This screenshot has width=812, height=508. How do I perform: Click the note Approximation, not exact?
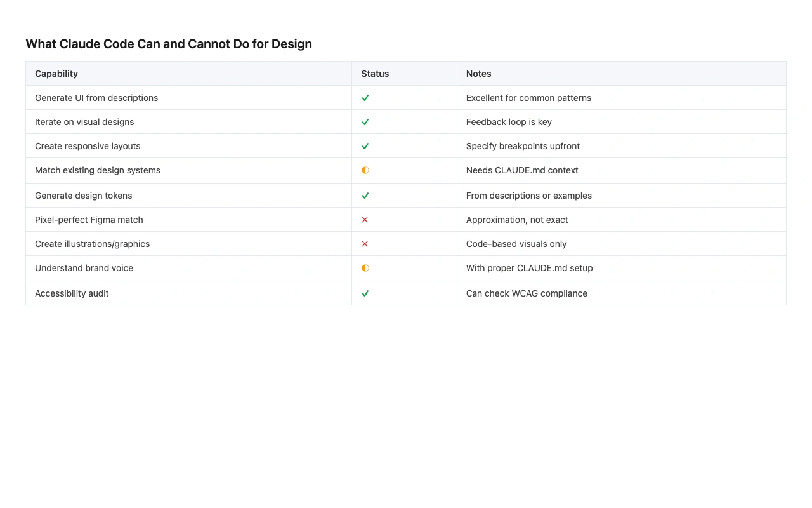pos(517,220)
